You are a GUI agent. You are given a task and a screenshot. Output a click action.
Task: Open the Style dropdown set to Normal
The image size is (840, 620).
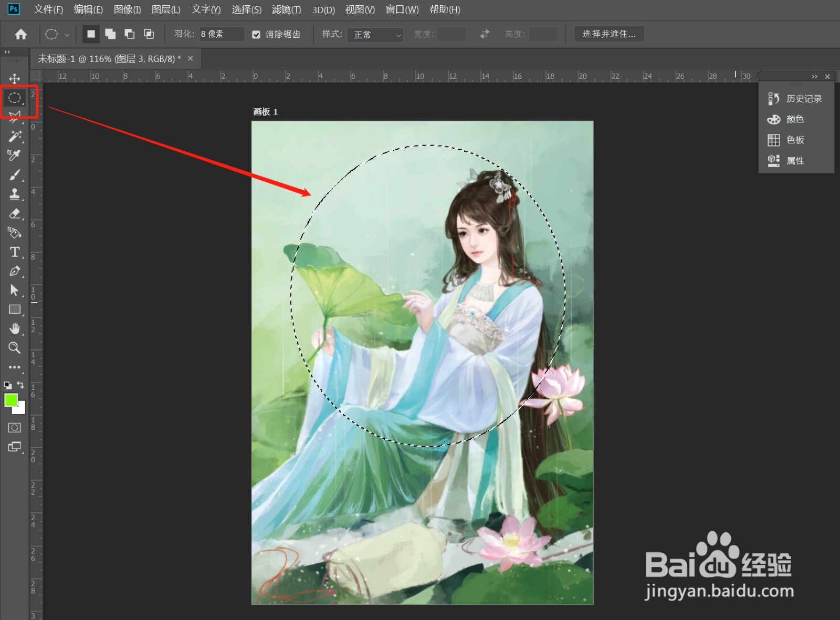tap(375, 35)
